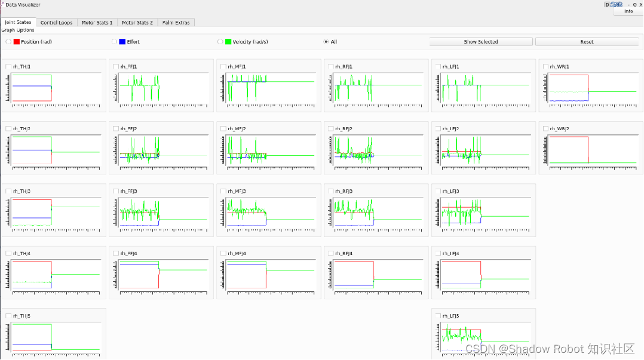Tick the rh_RFJ2 checkbox
Screen dimensions: 644x360
(330, 129)
